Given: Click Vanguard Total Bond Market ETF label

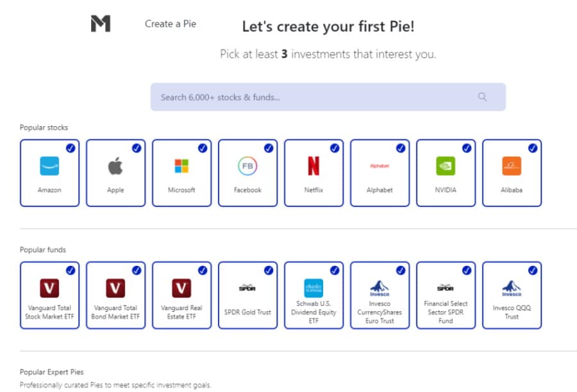Looking at the screenshot, I should click(x=115, y=312).
